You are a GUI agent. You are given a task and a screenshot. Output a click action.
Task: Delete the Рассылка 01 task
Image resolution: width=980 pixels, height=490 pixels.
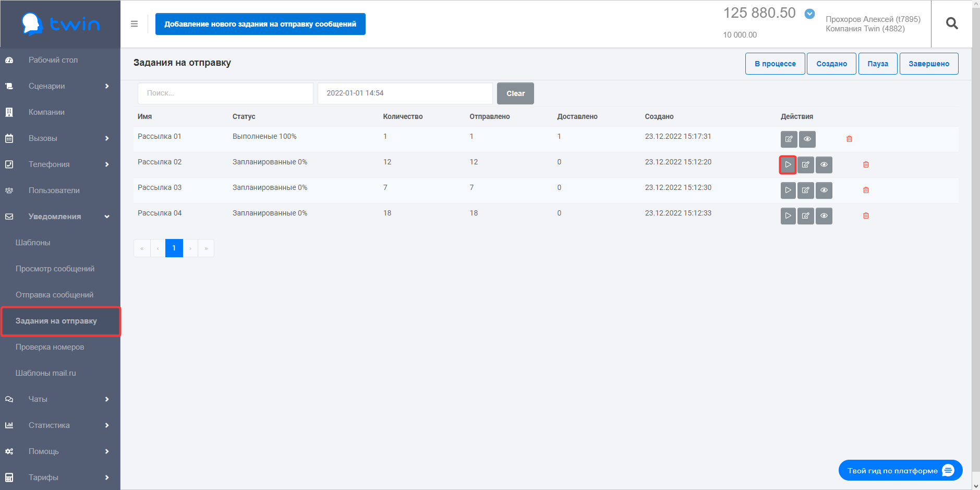pos(849,139)
